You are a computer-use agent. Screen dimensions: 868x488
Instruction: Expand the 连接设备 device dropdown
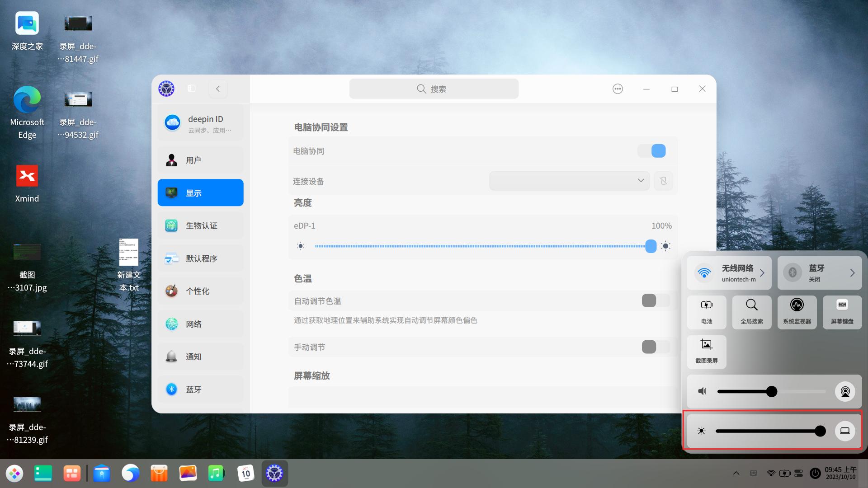click(569, 180)
